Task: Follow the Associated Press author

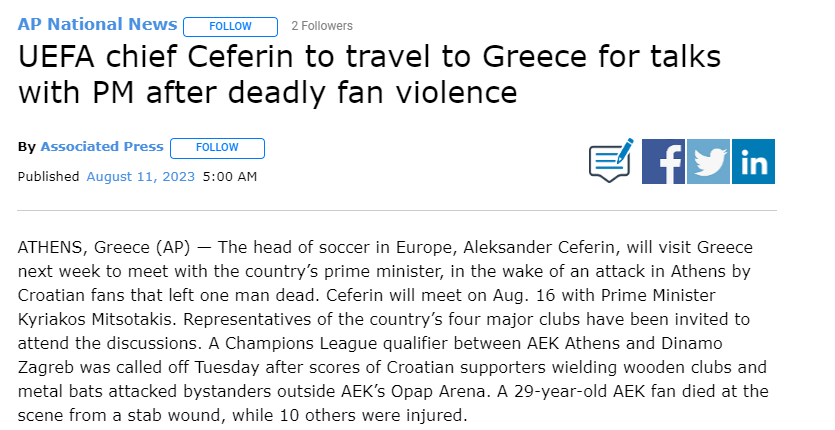Action: click(x=217, y=148)
